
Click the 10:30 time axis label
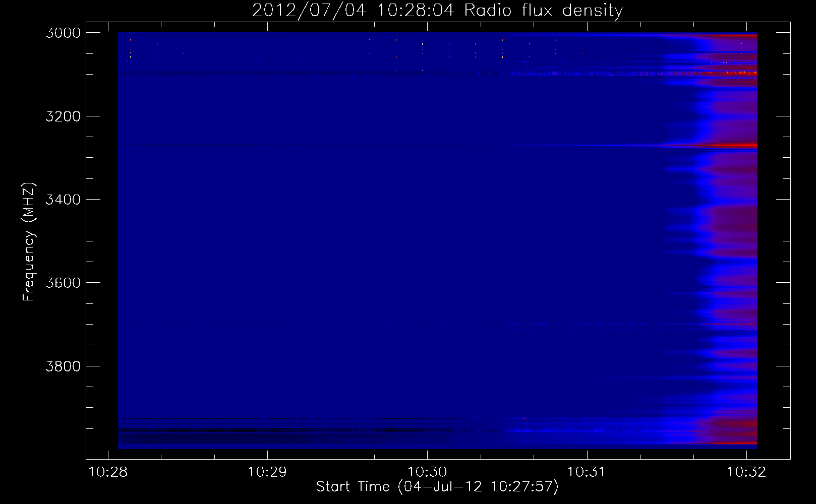(x=427, y=472)
